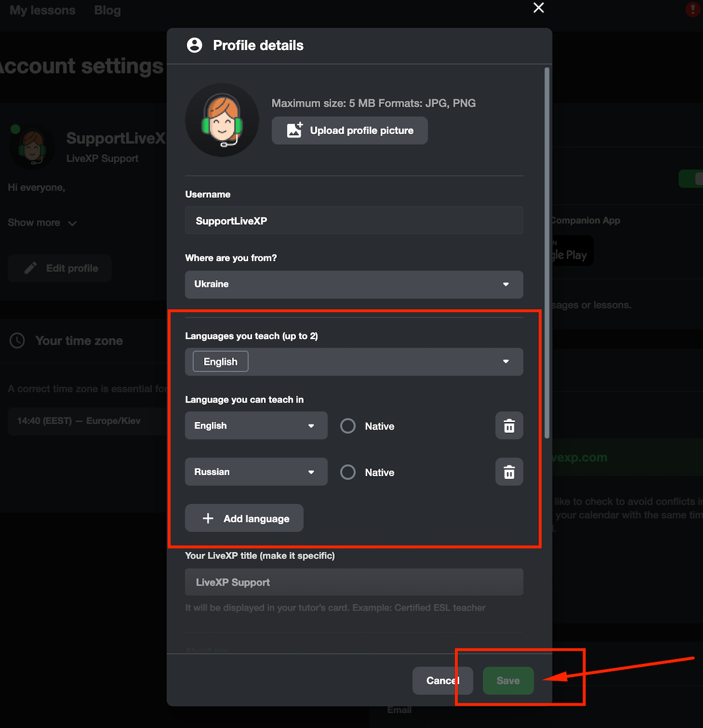Click the clock icon beside Your time zone

point(17,341)
